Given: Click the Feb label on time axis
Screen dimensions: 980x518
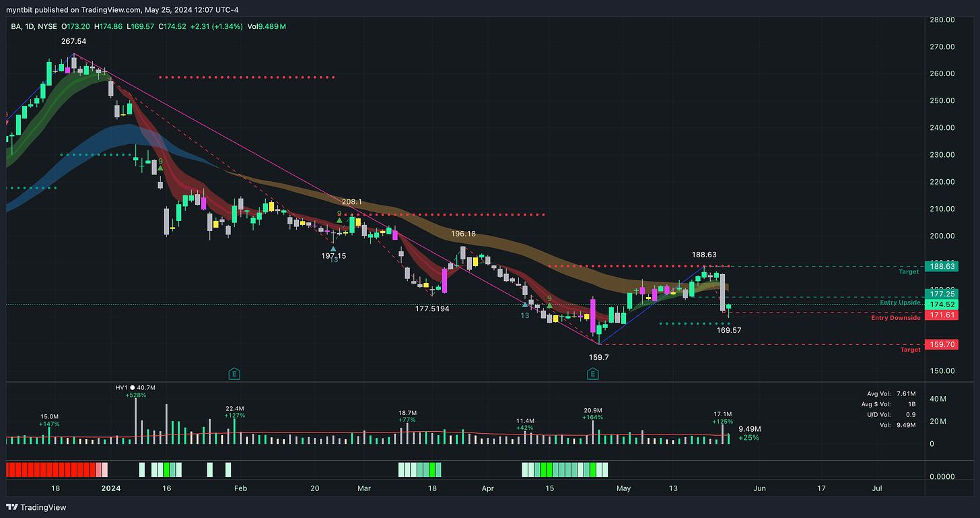Looking at the screenshot, I should point(240,488).
